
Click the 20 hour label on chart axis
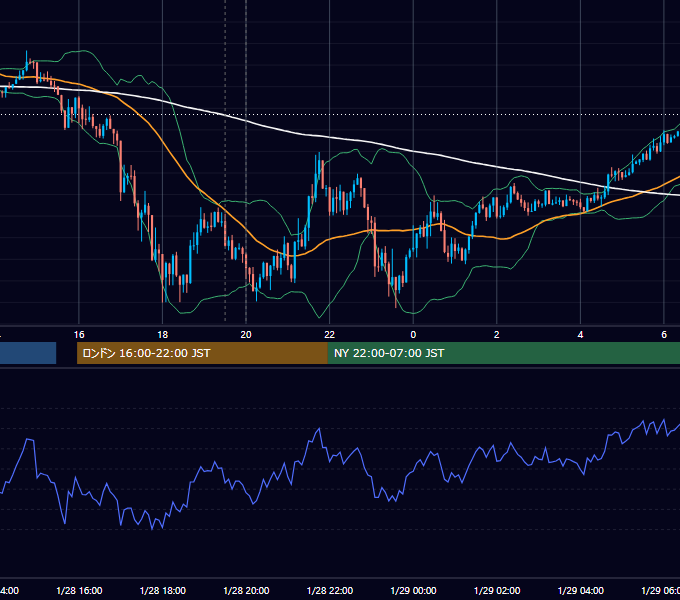(x=246, y=335)
